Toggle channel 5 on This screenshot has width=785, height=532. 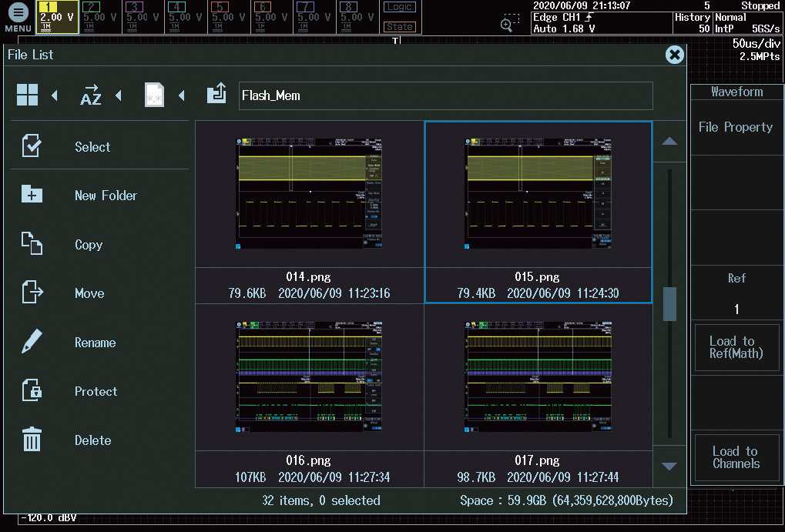(x=229, y=17)
